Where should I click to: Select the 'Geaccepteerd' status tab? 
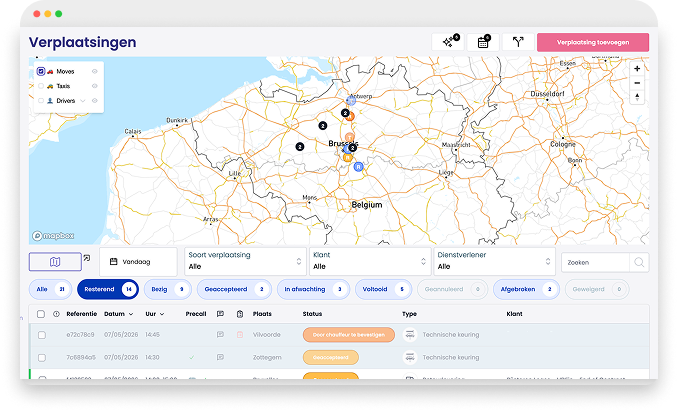pos(234,289)
